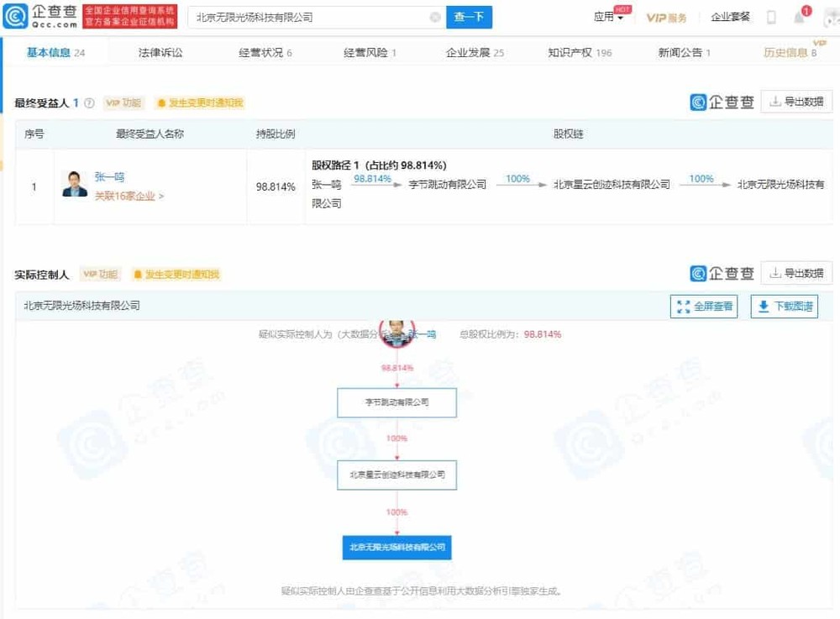840x619 pixels.
Task: Open 企业套餐 link
Action: pos(730,17)
